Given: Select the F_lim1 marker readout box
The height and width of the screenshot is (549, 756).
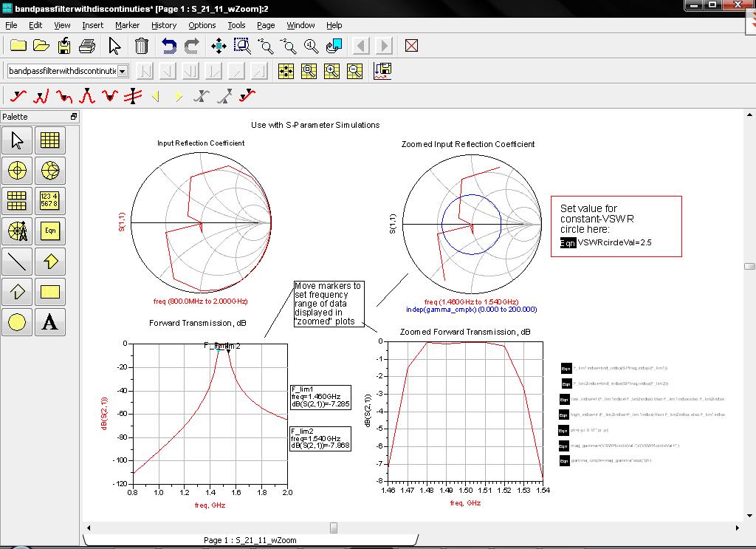Looking at the screenshot, I should click(320, 398).
